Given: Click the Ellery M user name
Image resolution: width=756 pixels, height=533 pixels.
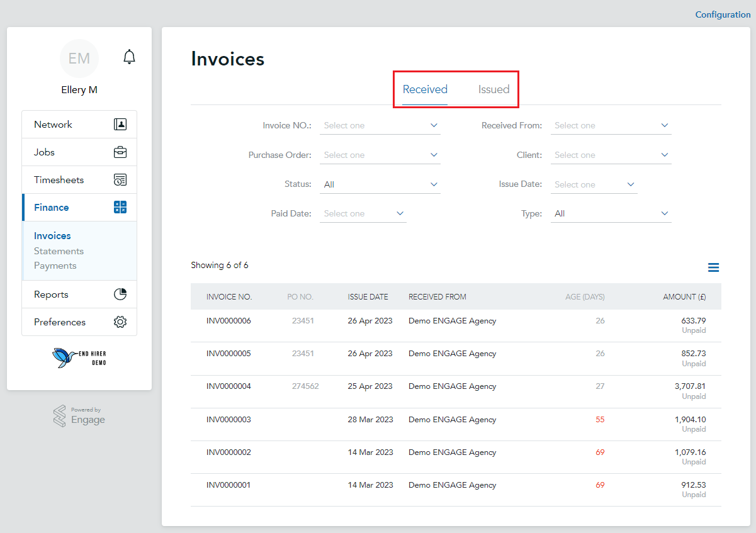Looking at the screenshot, I should tap(79, 90).
